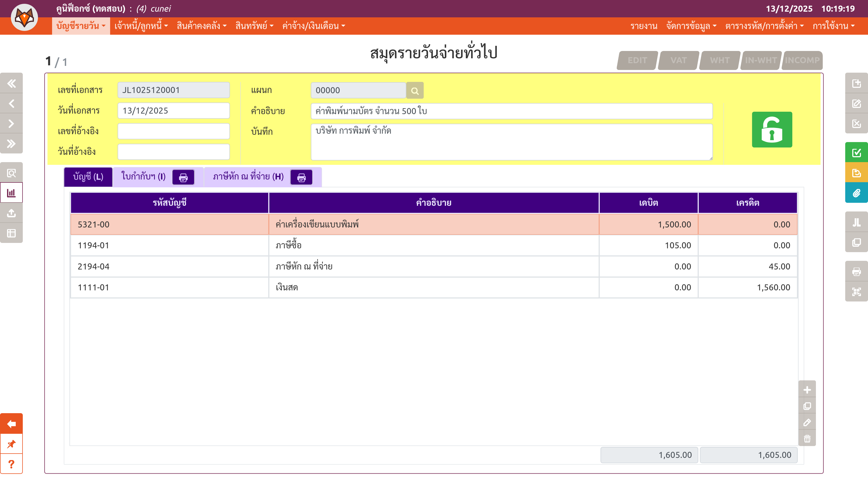Image resolution: width=868 pixels, height=488 pixels.
Task: Print tax invoice via printer icon
Action: click(x=183, y=177)
